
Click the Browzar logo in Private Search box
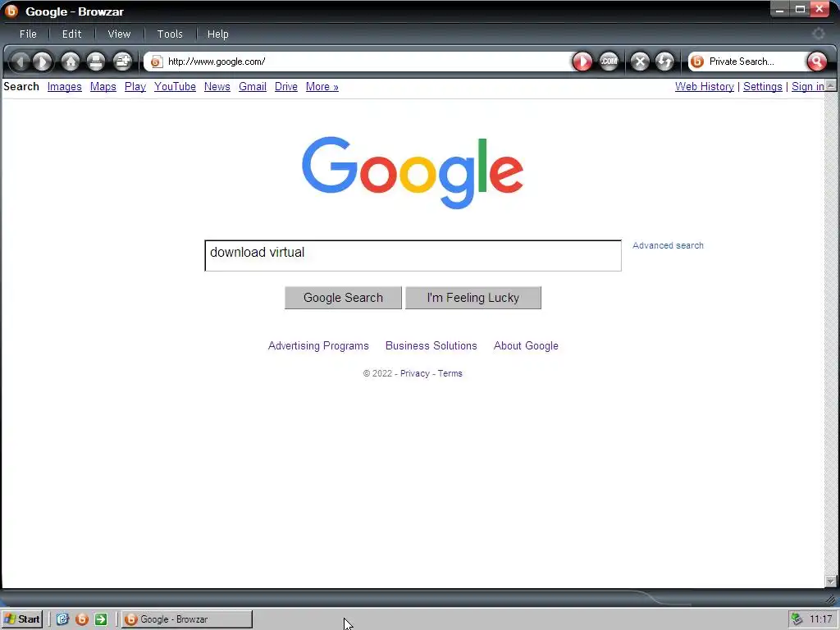pyautogui.click(x=697, y=62)
